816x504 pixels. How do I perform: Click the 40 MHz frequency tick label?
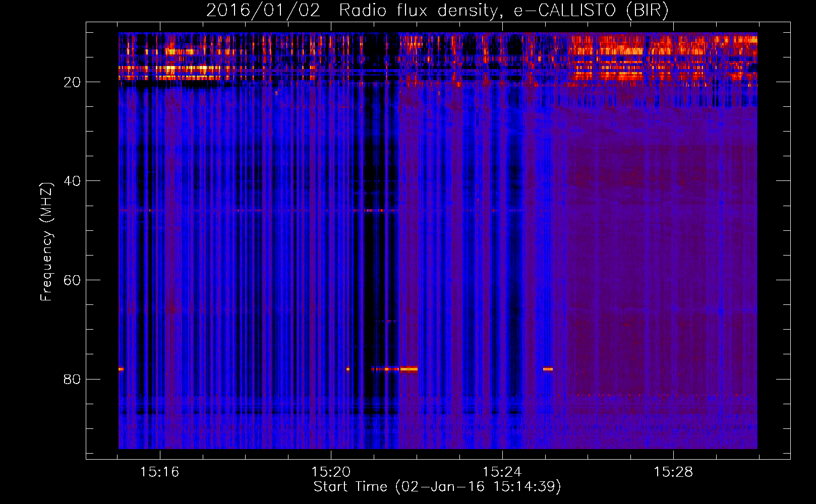[73, 181]
